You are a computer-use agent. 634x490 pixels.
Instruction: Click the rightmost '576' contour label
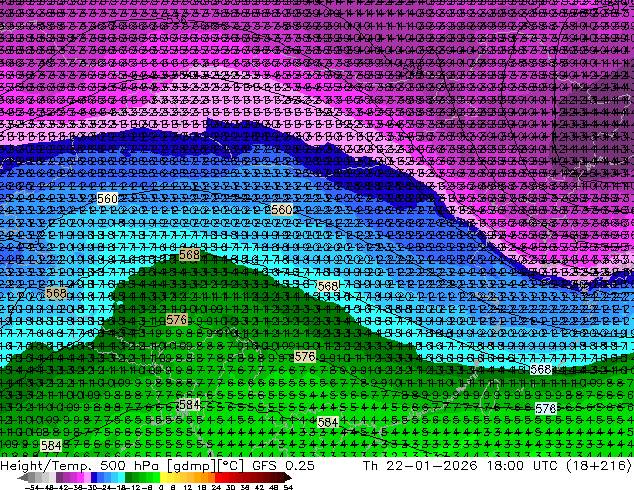click(x=545, y=409)
